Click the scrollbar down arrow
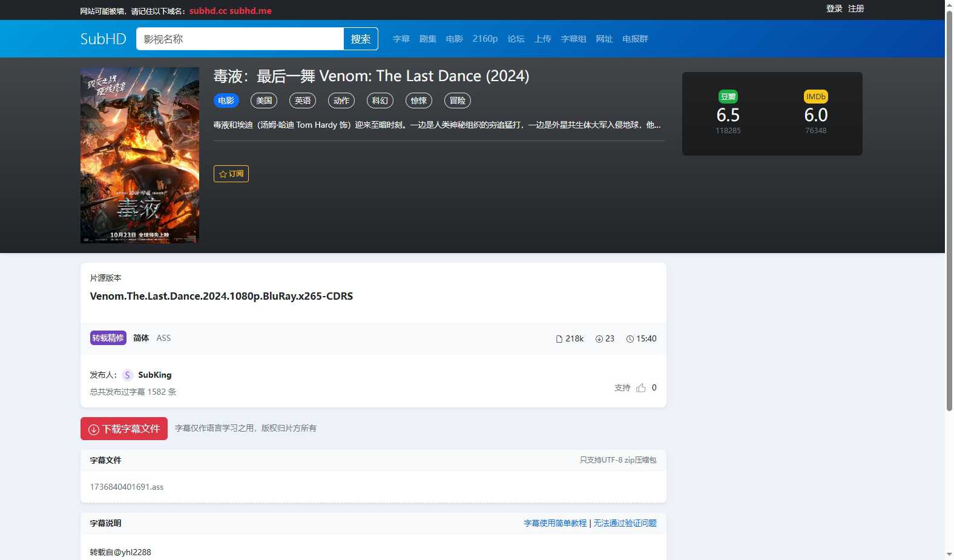 (x=949, y=555)
